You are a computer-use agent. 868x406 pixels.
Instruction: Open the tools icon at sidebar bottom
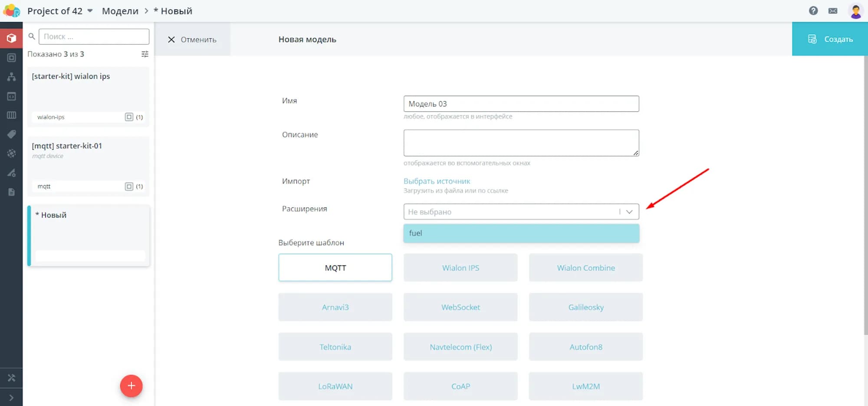coord(11,378)
